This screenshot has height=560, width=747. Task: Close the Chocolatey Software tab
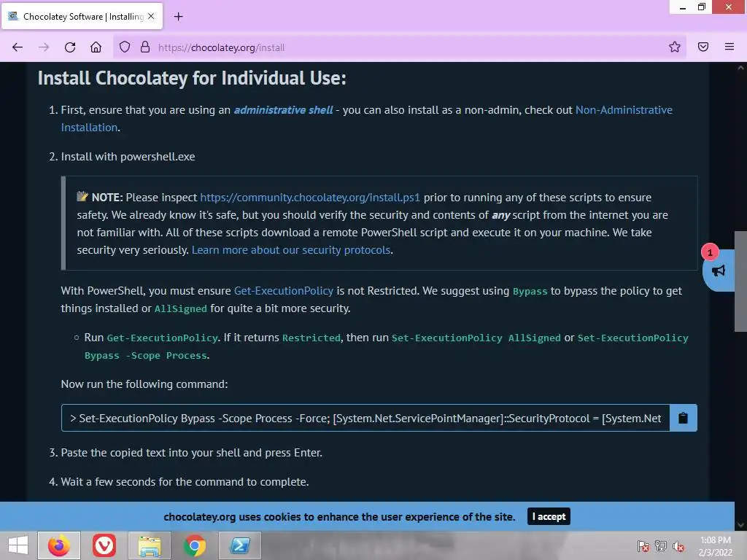point(151,16)
